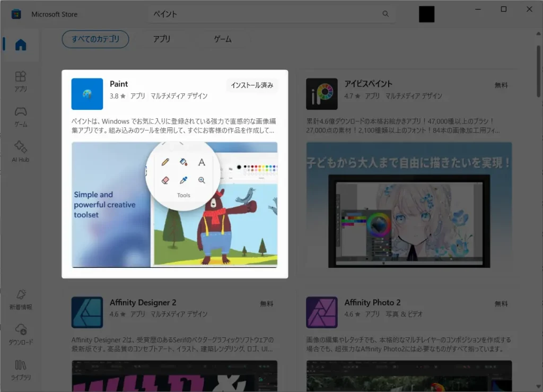Click the Affinity Photo 2 description text

[x=408, y=344]
